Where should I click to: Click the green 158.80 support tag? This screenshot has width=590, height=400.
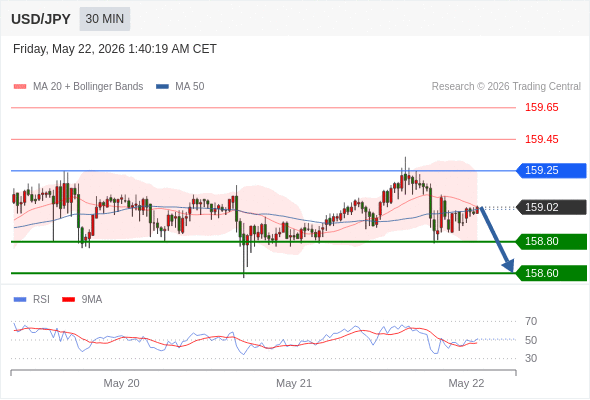coord(551,241)
